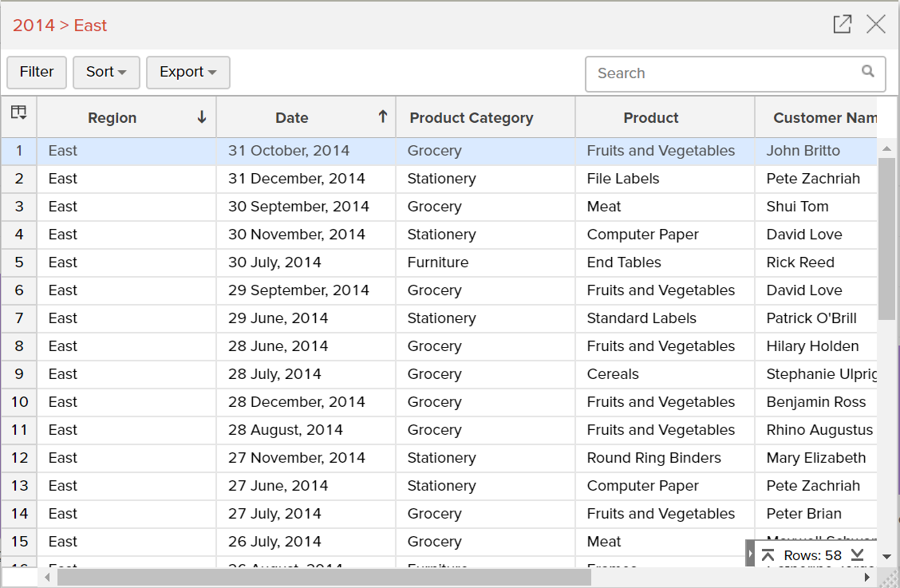This screenshot has height=588, width=900.
Task: Toggle descending sort arrow on Region column
Action: tap(202, 117)
